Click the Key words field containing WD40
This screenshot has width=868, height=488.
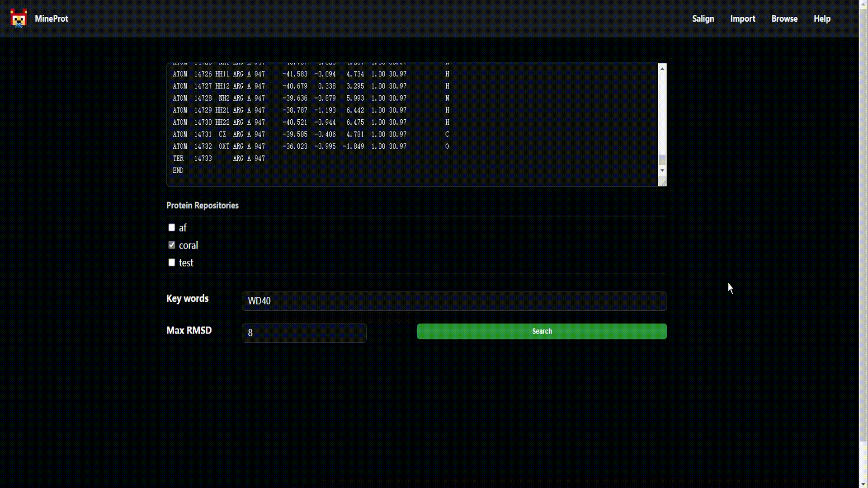pyautogui.click(x=454, y=301)
